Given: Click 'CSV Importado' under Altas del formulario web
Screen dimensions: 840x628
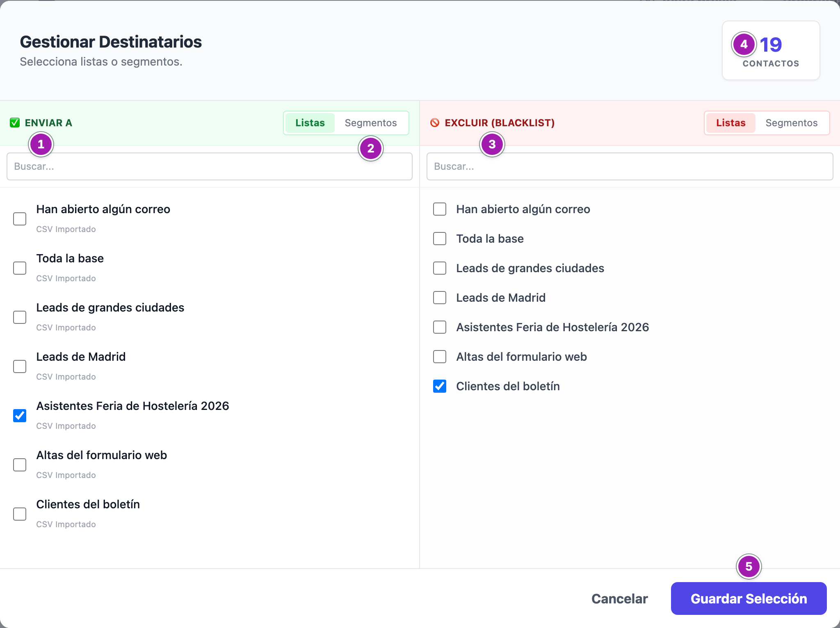Looking at the screenshot, I should [66, 475].
